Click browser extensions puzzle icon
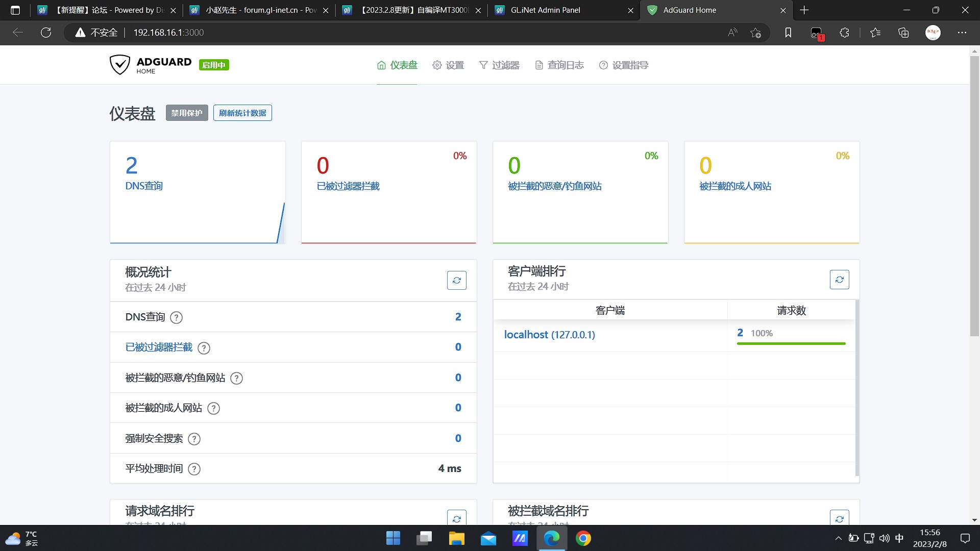 coord(844,33)
